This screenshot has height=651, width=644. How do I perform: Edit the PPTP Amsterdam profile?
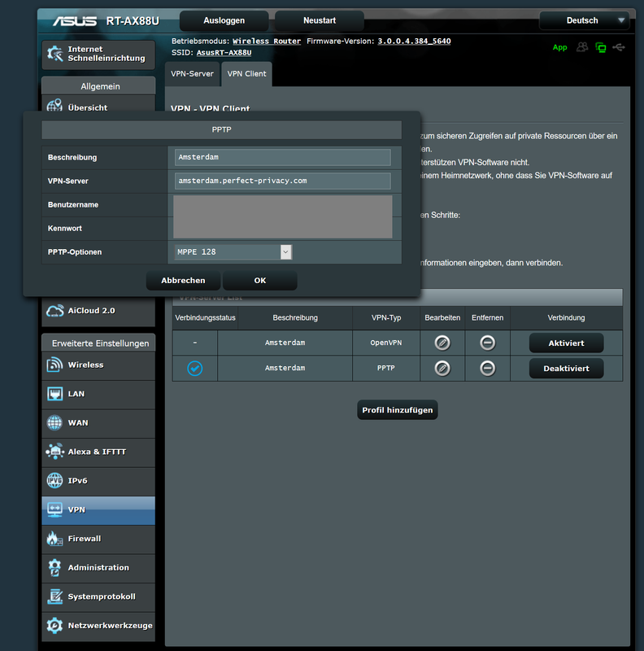pos(442,369)
